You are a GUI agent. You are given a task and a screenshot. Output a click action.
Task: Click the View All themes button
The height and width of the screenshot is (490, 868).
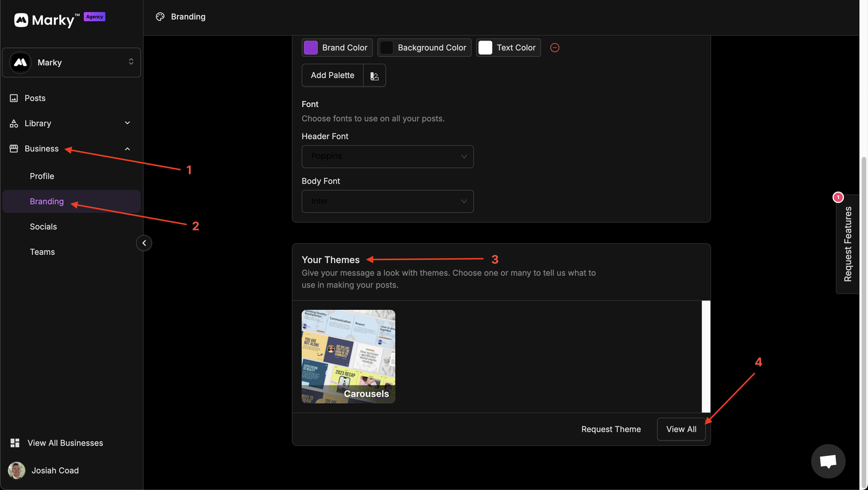(x=681, y=429)
